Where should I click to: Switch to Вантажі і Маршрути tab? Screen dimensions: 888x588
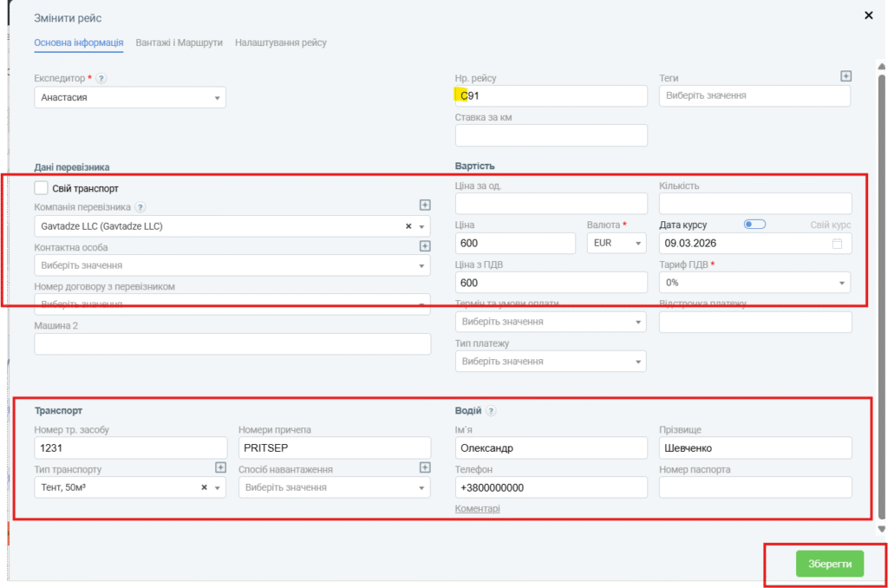coord(180,42)
